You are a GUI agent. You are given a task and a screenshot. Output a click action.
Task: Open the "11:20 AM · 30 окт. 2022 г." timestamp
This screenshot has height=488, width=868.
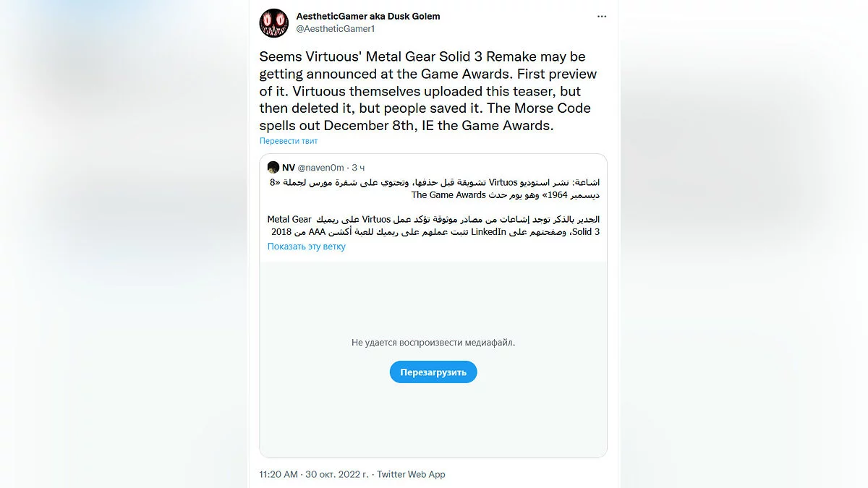314,474
